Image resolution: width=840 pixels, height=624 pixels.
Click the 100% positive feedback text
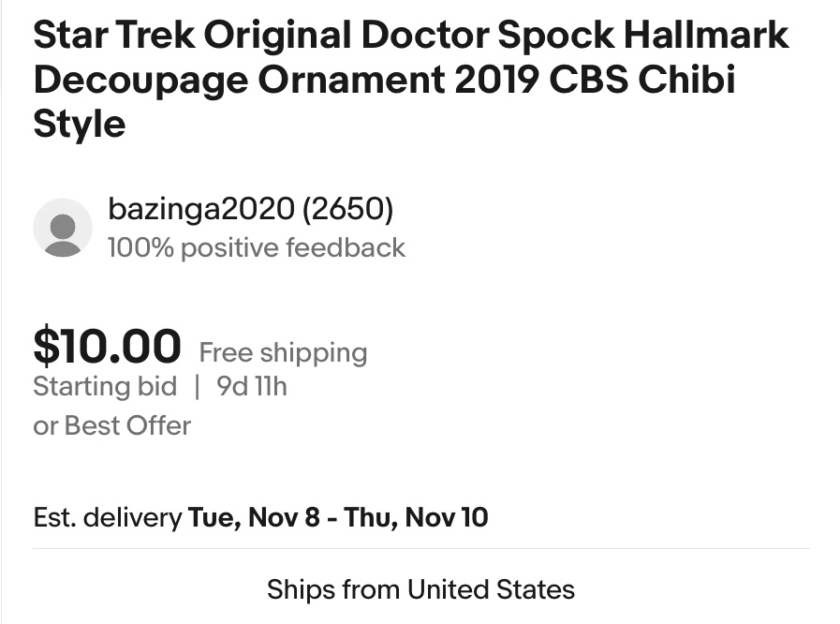[257, 247]
